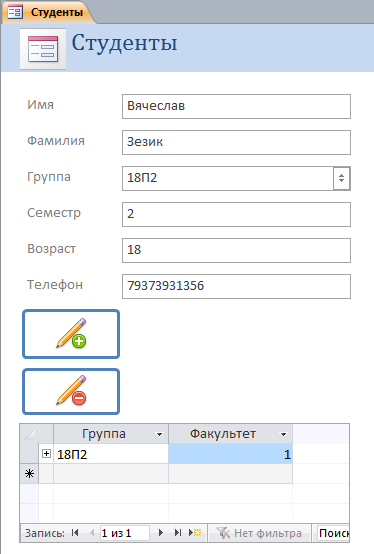Go to previous record arrow

pyautogui.click(x=92, y=533)
